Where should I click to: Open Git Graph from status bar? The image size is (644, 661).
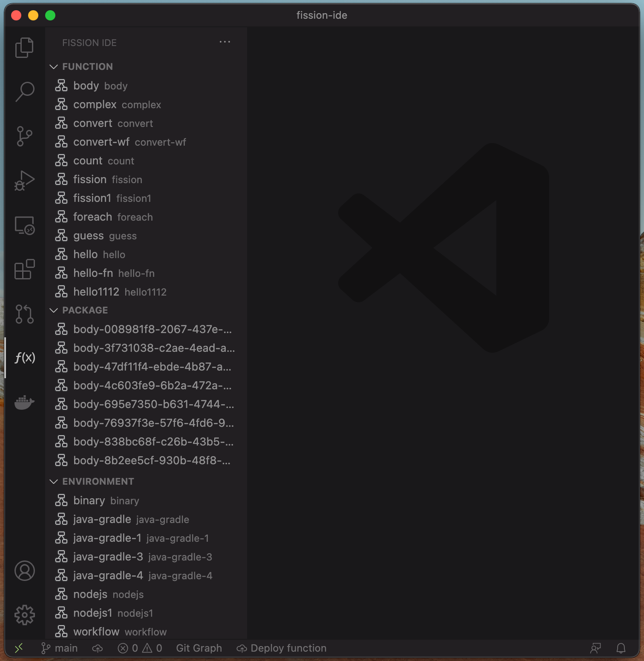[199, 648]
